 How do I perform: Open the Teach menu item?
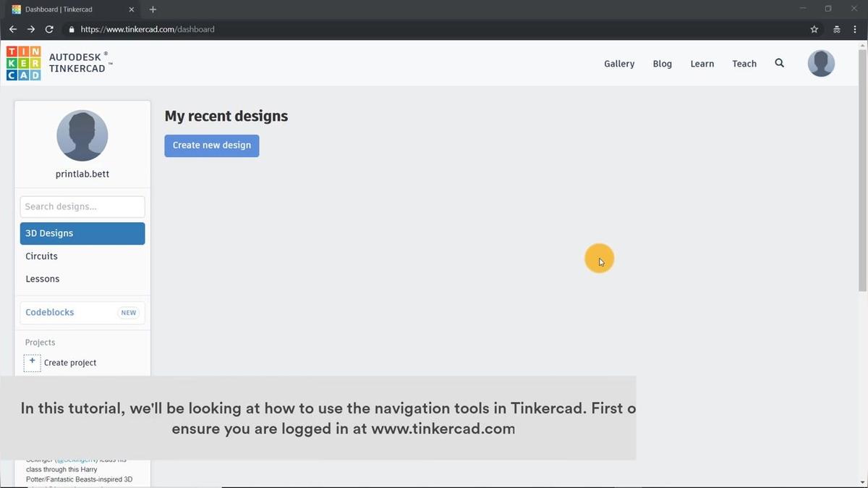point(744,64)
